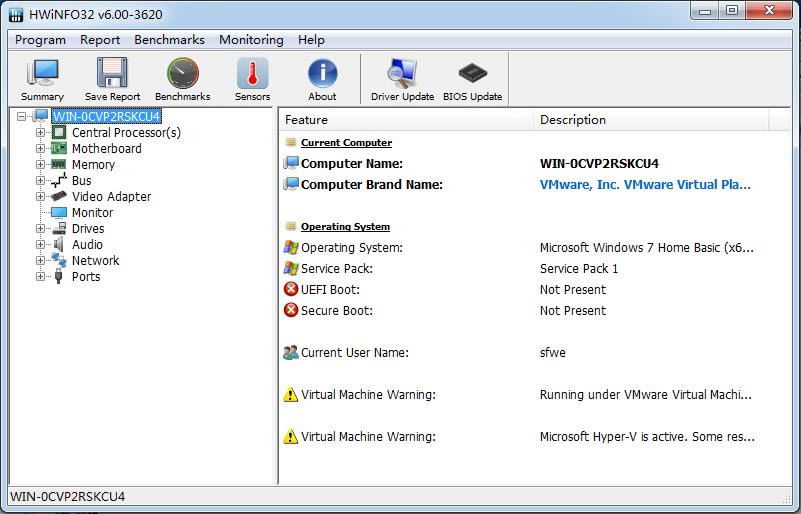Screen dimensions: 801x514
Task: Click the sfwe user name value
Action: [x=553, y=353]
